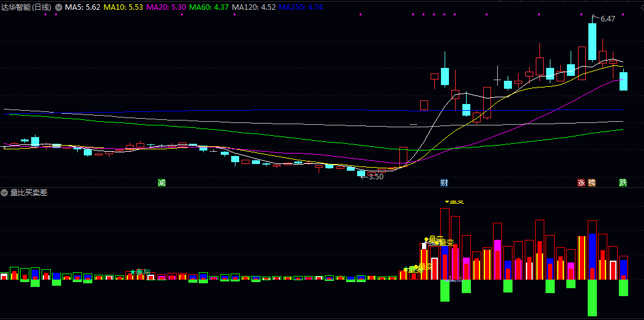
Task: Select the yellow MA10: 5.53 label
Action: tap(123, 7)
